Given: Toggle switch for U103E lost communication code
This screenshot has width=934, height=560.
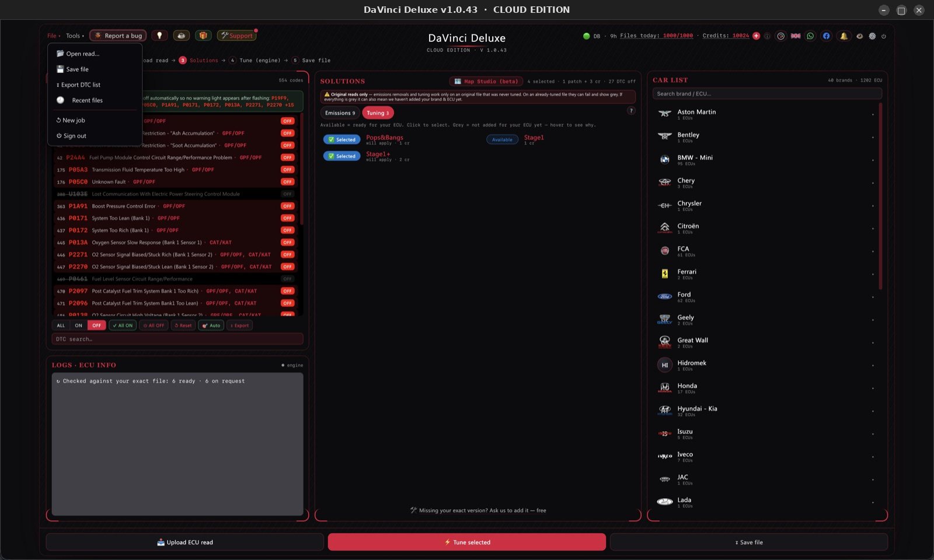Looking at the screenshot, I should pos(287,194).
